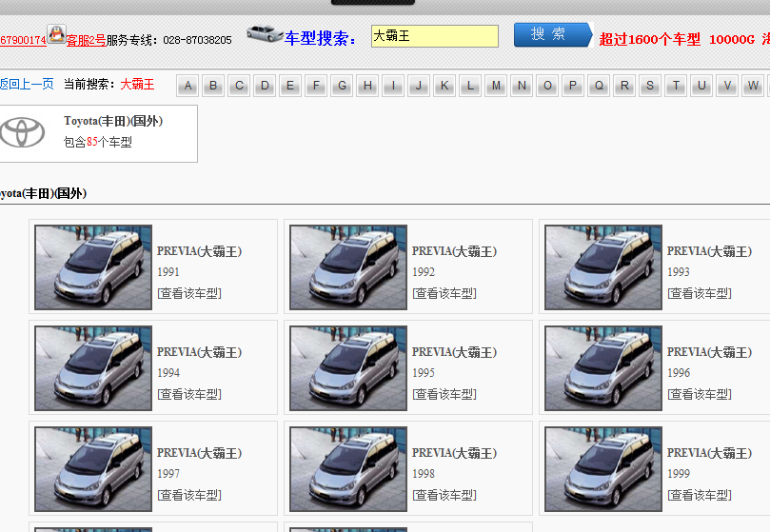Filter brands by letter S
The image size is (770, 532).
click(x=650, y=86)
